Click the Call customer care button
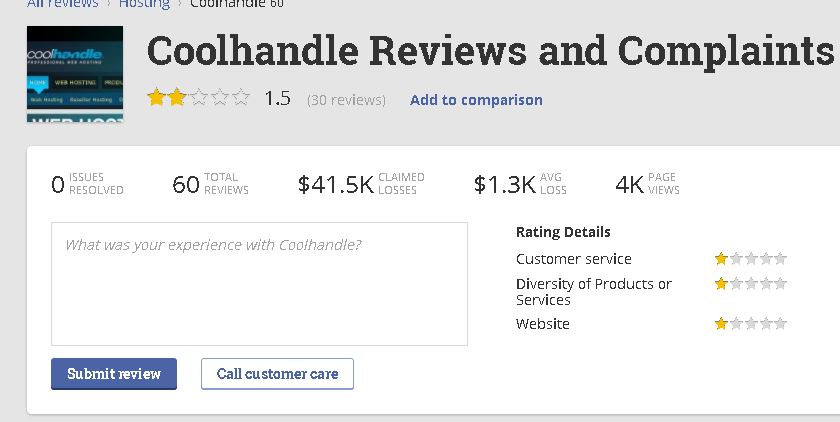The image size is (840, 422). pos(278,374)
